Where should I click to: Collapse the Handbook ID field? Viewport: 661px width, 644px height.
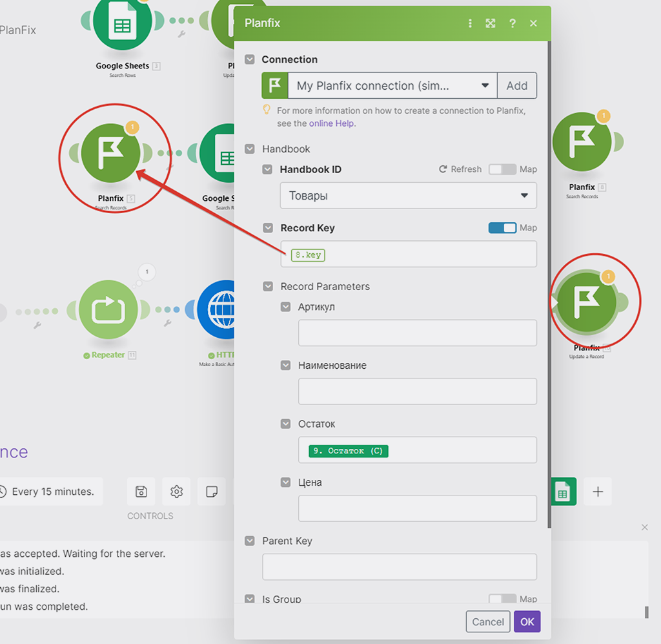(x=267, y=169)
